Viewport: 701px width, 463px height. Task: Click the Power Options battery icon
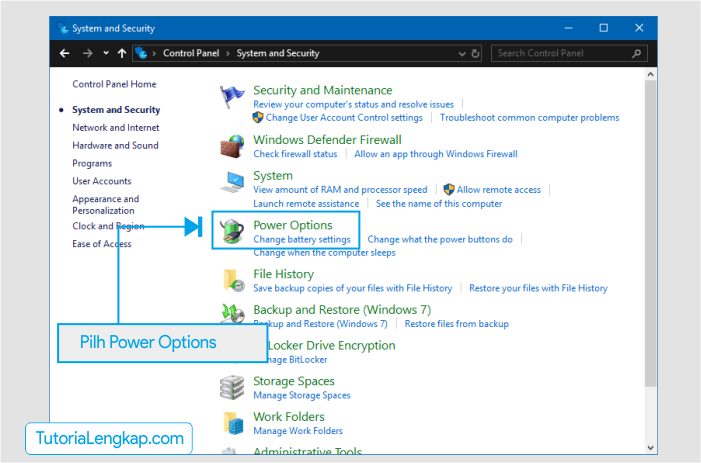(232, 232)
